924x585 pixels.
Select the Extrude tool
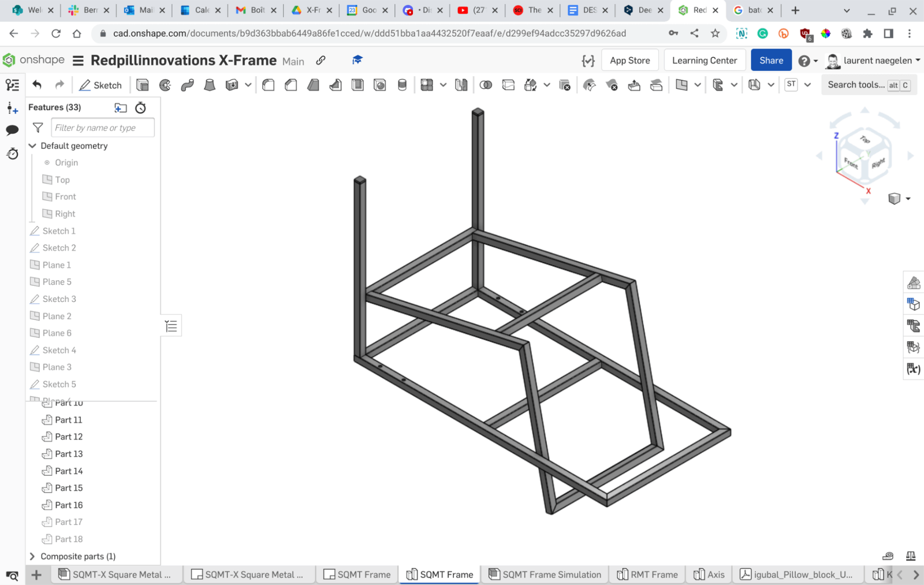pyautogui.click(x=141, y=85)
